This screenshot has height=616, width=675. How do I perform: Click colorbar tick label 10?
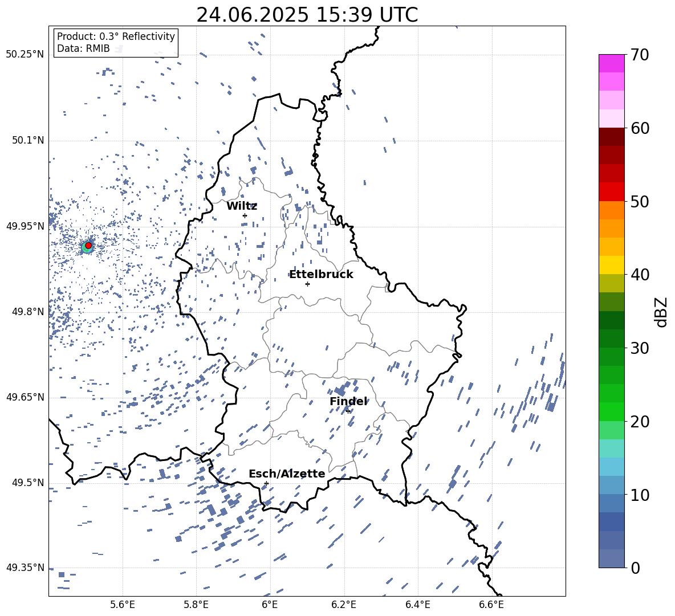click(x=639, y=495)
